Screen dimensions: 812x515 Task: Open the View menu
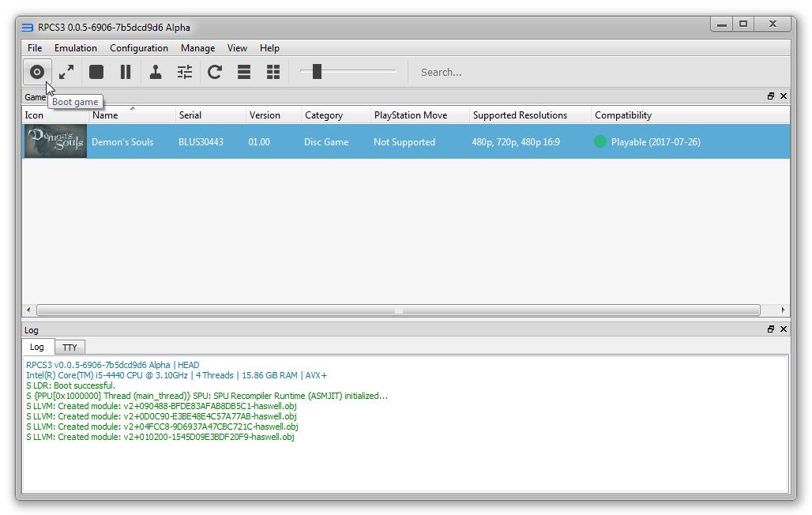click(237, 48)
